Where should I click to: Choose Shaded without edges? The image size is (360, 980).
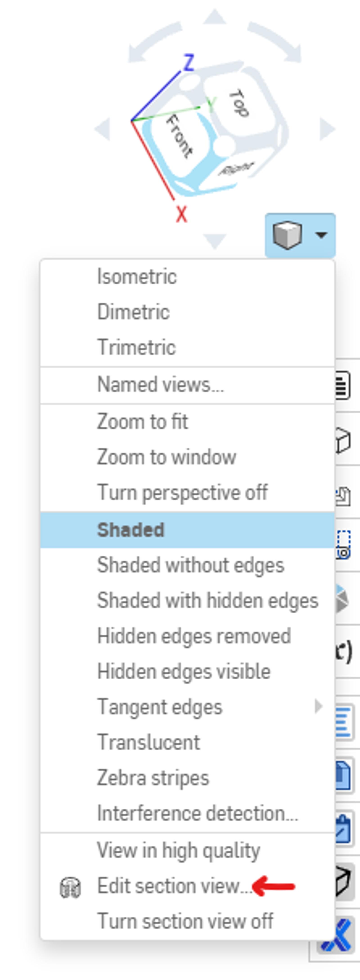click(191, 565)
